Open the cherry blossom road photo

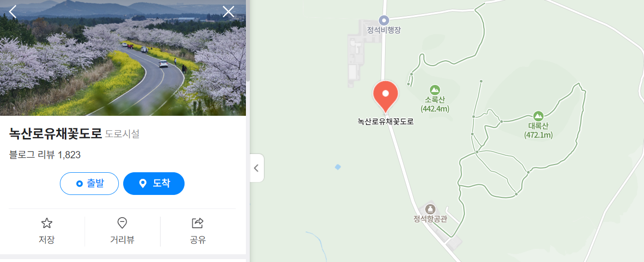point(123,58)
